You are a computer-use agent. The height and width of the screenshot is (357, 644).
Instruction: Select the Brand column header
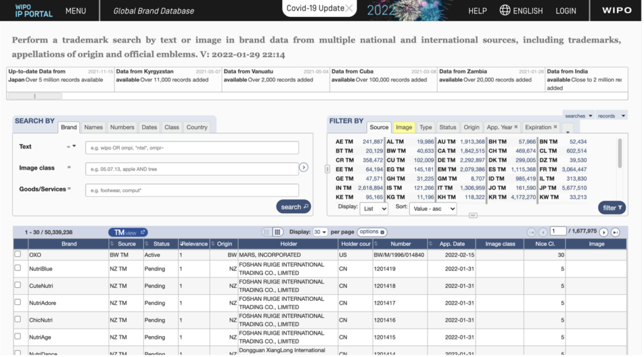click(69, 244)
